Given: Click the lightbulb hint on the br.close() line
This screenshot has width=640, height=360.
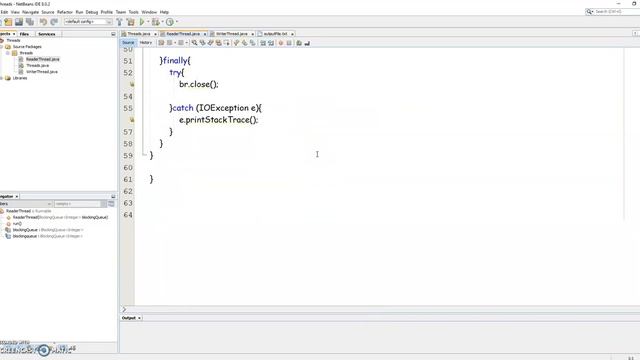Looking at the screenshot, I should coord(132,84).
